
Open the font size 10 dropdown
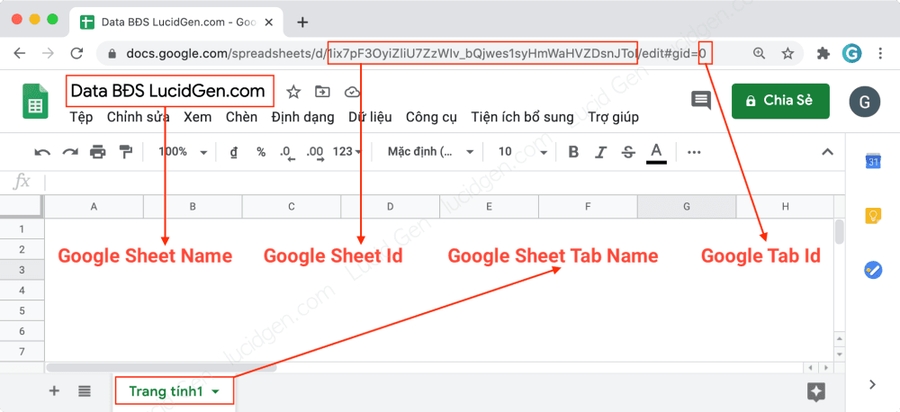[x=523, y=152]
